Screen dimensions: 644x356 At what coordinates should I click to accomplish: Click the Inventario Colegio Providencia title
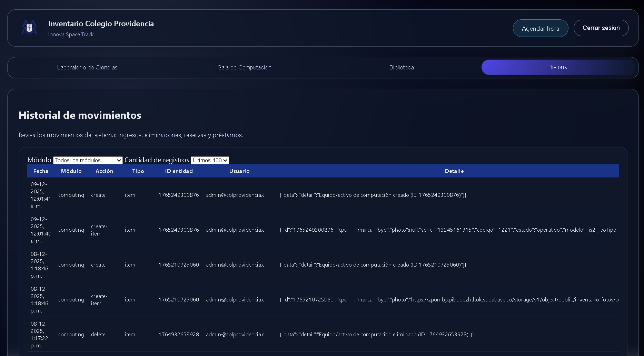(101, 23)
